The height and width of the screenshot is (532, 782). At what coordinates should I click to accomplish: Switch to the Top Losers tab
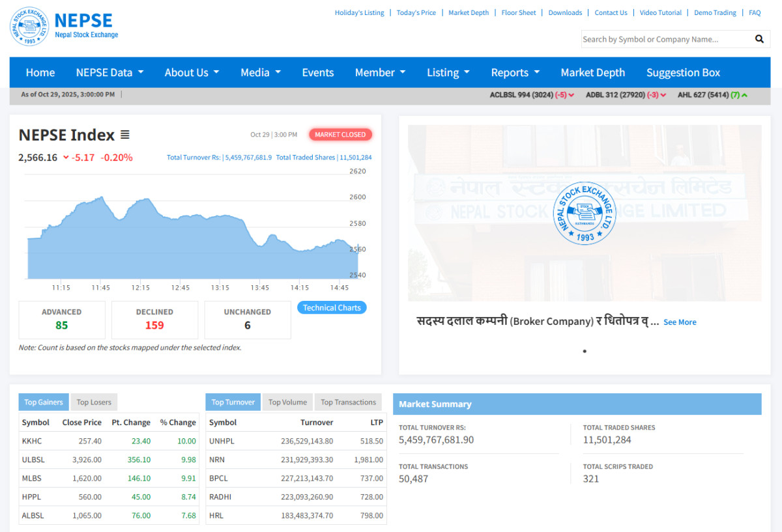coord(94,402)
